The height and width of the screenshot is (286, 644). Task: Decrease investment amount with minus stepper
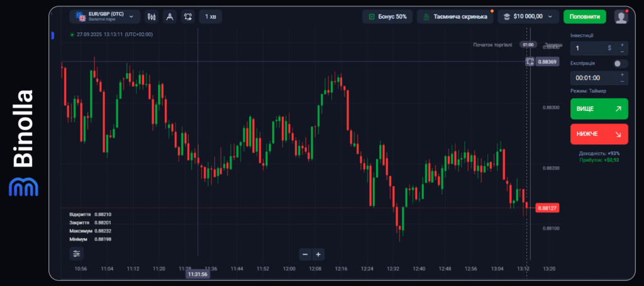pyautogui.click(x=623, y=52)
